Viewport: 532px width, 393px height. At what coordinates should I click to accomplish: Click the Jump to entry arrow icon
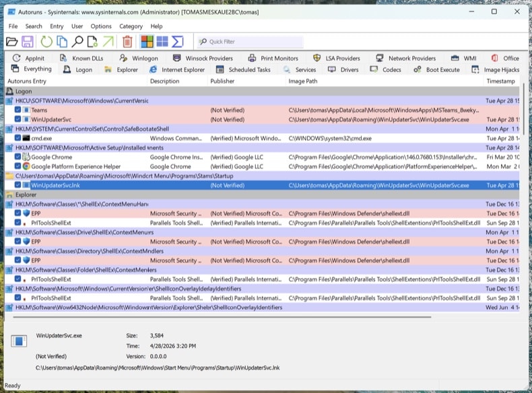coord(108,42)
